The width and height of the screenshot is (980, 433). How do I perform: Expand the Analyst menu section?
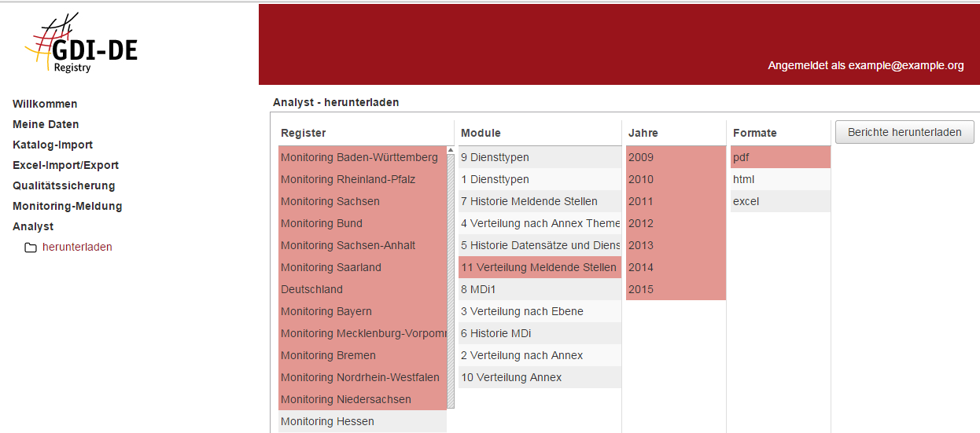[x=33, y=226]
